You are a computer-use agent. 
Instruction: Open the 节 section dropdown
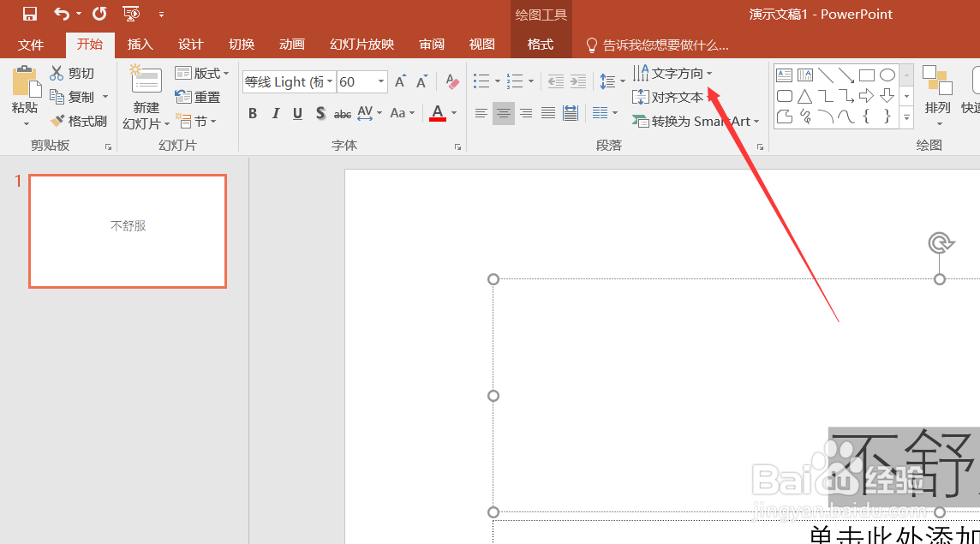[195, 121]
